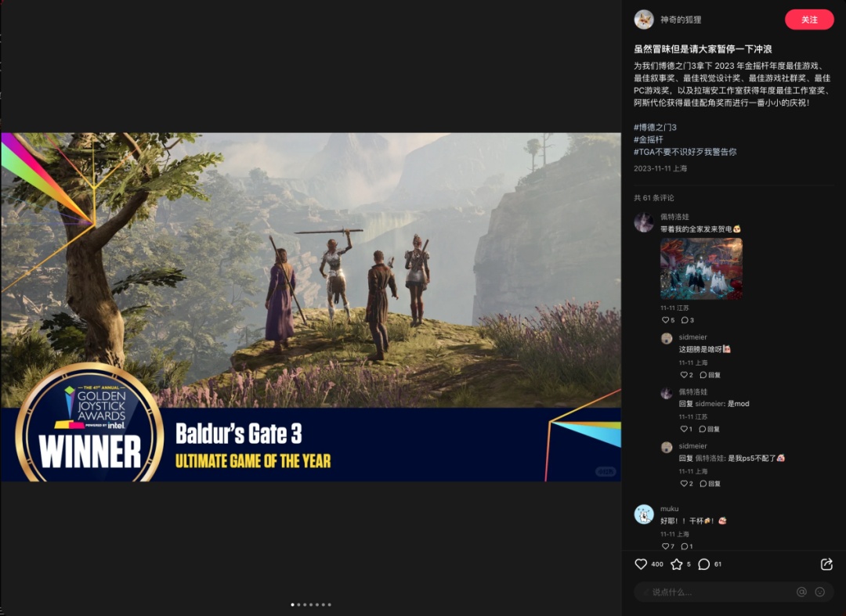Open muku's avatar
The height and width of the screenshot is (616, 846).
pyautogui.click(x=644, y=514)
